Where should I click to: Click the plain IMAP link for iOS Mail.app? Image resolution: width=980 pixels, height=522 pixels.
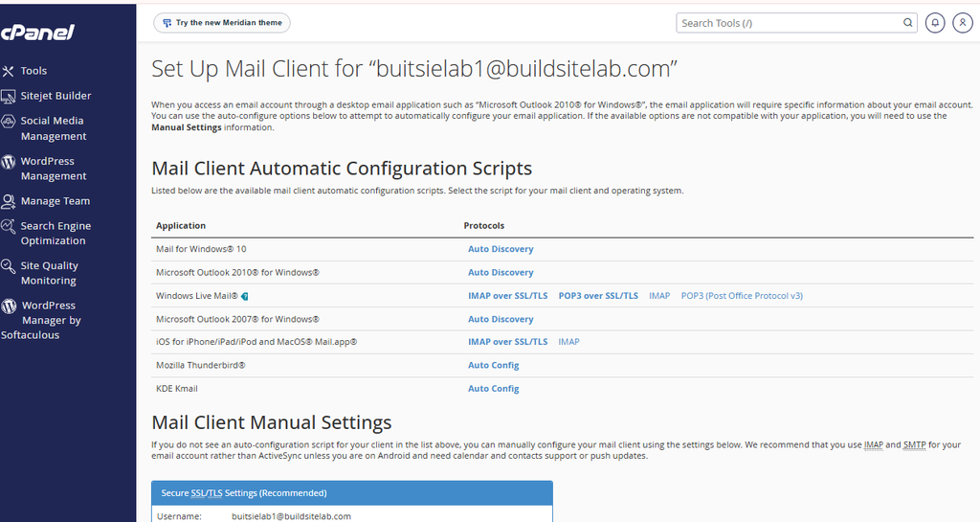568,342
